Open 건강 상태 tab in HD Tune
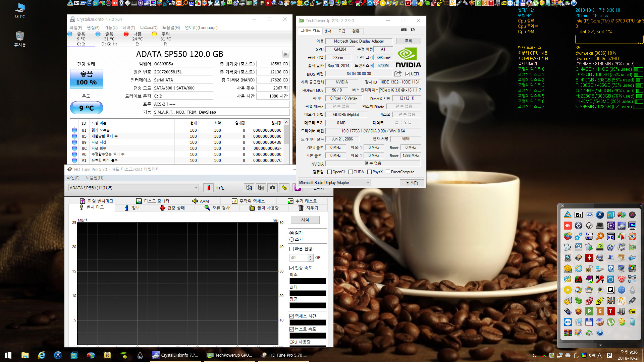Viewport: 644px width, 362px height. [172, 208]
